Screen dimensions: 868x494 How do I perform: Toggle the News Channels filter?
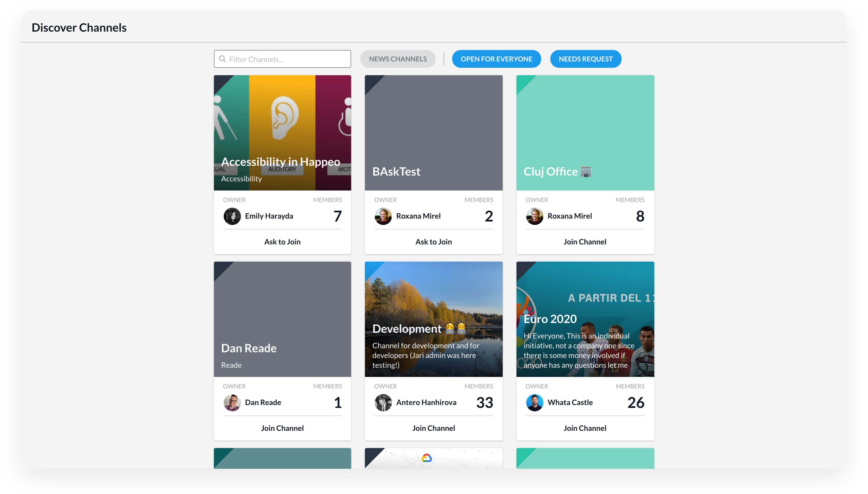point(398,59)
